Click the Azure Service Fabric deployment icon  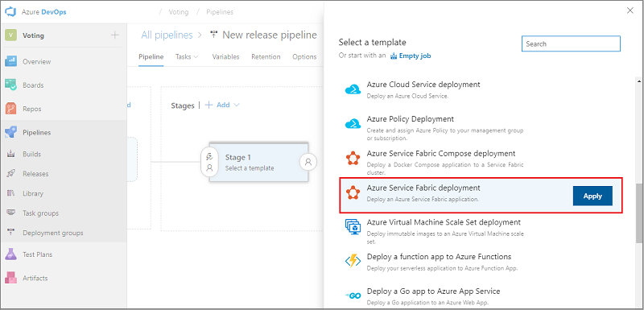click(x=353, y=192)
